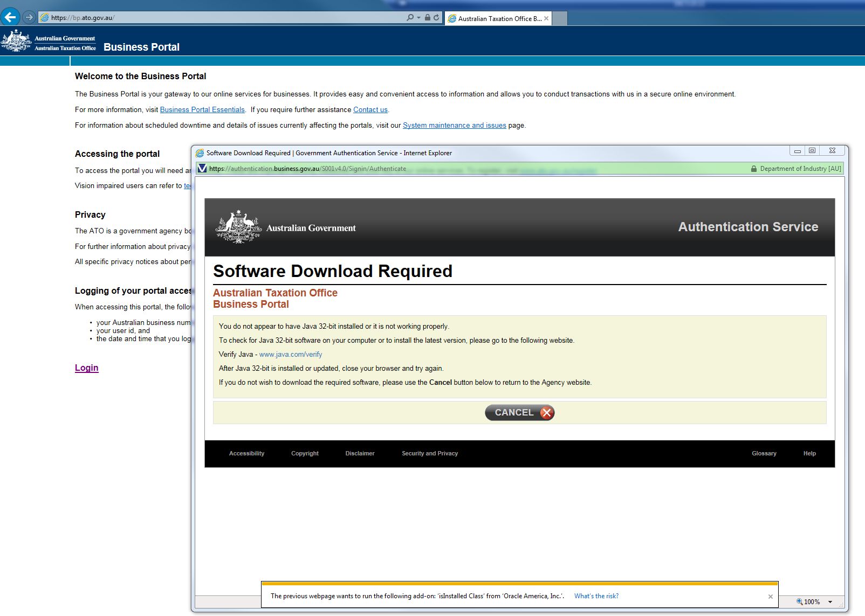865x616 pixels.
Task: Click the Software Download Required heading
Action: coord(333,271)
